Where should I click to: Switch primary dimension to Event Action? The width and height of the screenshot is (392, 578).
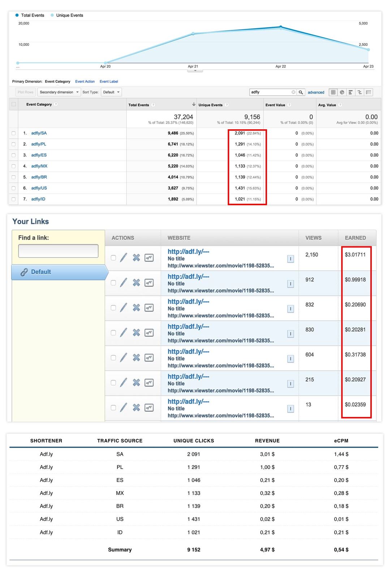(85, 82)
